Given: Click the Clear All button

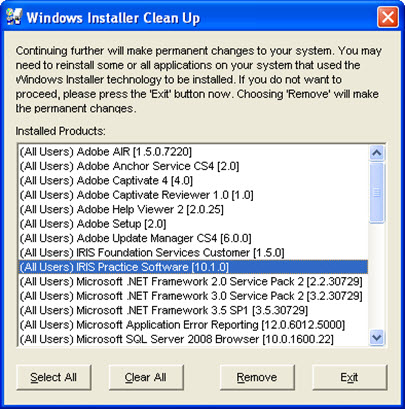Looking at the screenshot, I should pyautogui.click(x=146, y=377).
